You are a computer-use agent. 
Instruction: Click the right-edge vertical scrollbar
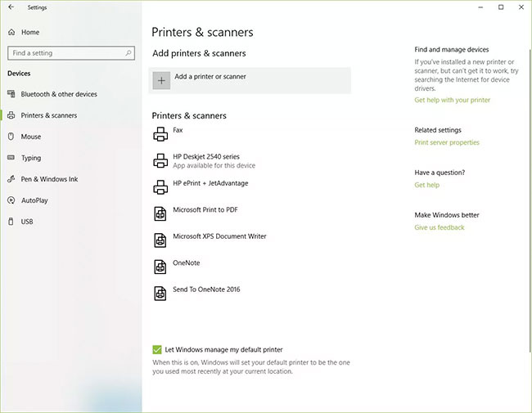point(530,200)
